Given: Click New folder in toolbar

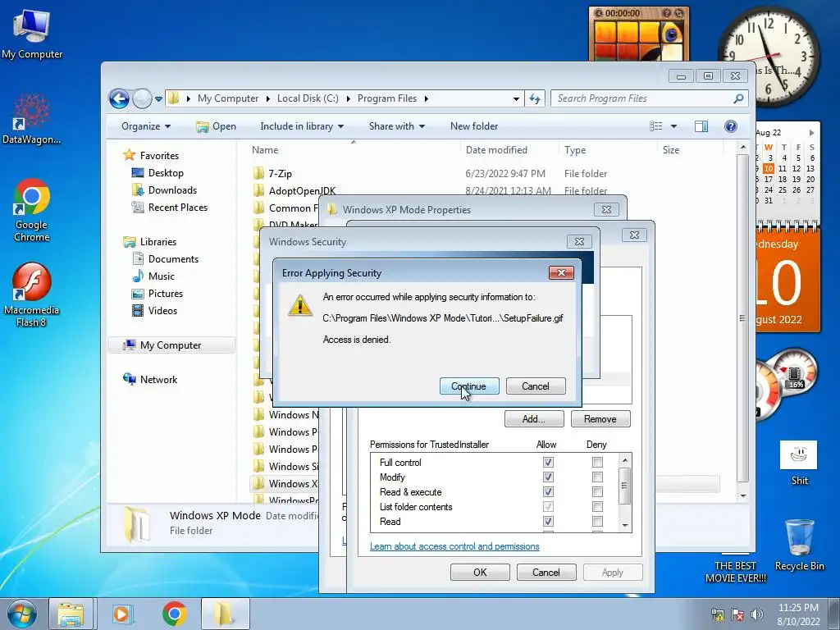Looking at the screenshot, I should [474, 126].
